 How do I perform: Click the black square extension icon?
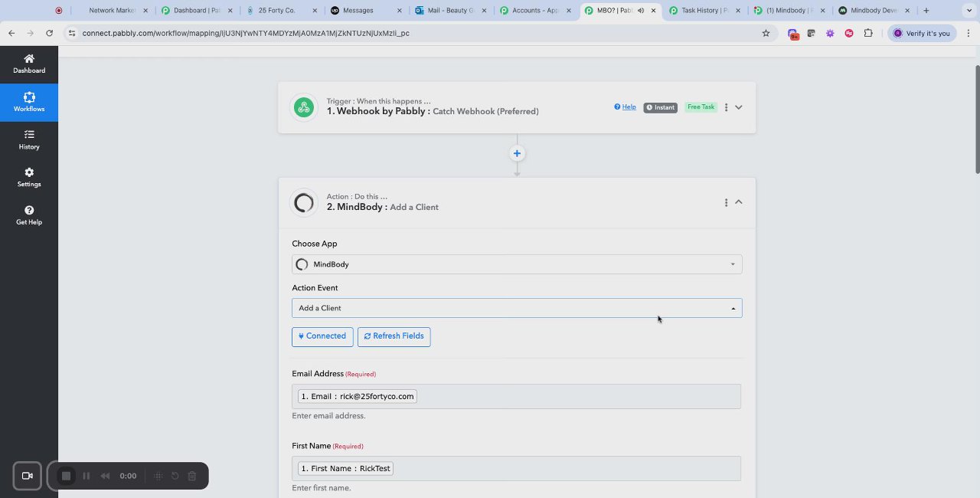click(811, 33)
